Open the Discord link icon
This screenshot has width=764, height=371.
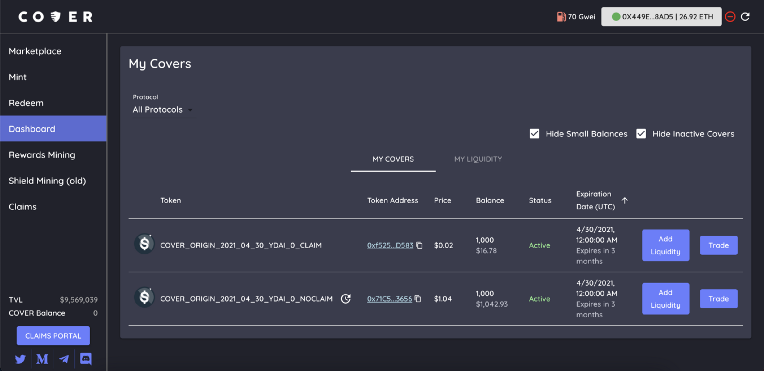[x=86, y=359]
